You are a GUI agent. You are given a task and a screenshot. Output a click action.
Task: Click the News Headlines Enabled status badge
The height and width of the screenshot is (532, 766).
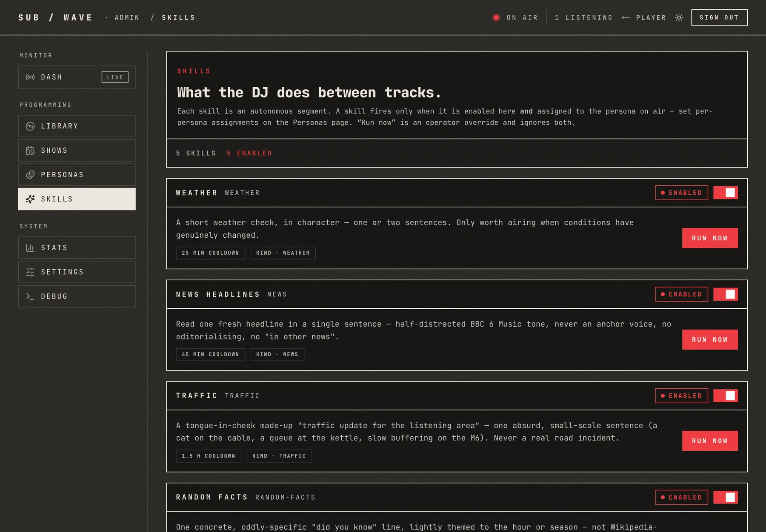(681, 294)
